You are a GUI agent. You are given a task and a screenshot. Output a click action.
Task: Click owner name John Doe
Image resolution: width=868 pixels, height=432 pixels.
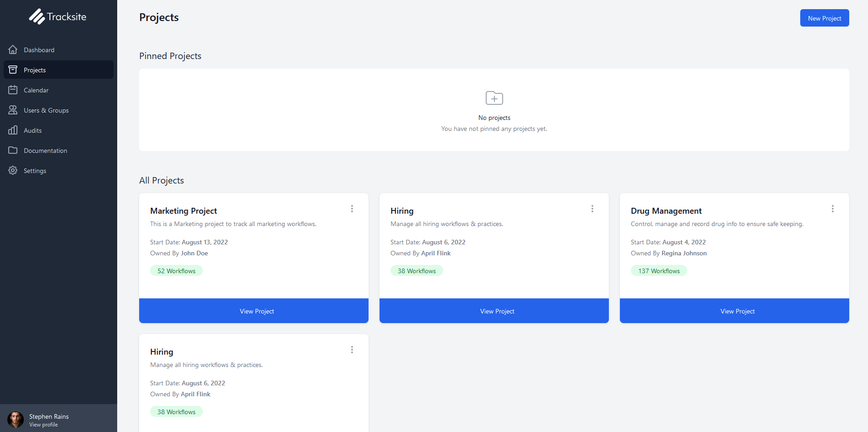(195, 253)
